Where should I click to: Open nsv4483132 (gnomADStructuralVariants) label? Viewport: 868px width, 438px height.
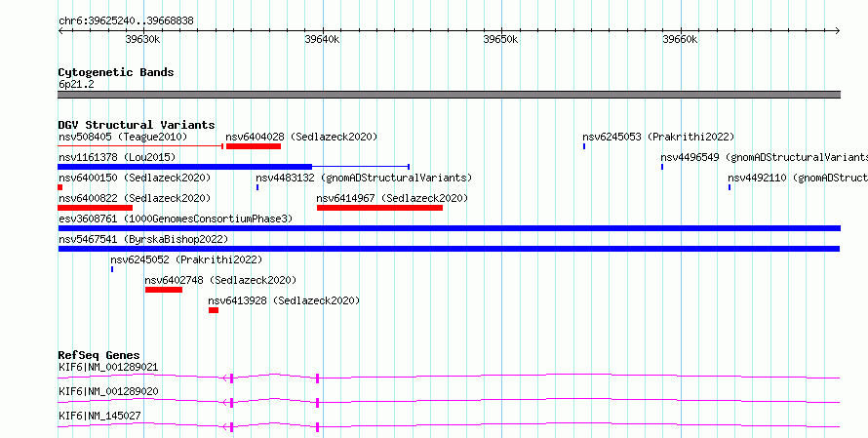point(364,179)
